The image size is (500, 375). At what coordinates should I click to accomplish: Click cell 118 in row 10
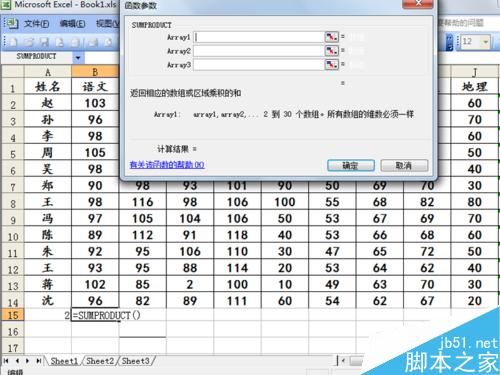(x=237, y=235)
